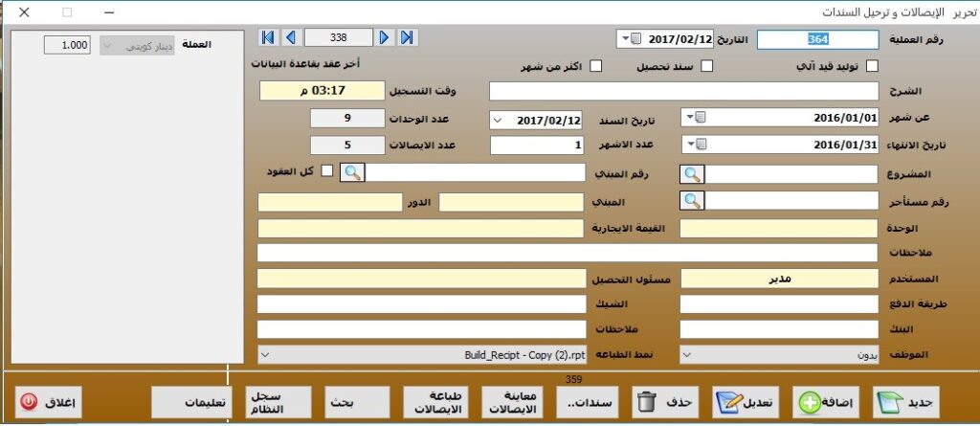Jump to the first record navigation arrow
This screenshot has height=426, width=980.
[268, 37]
